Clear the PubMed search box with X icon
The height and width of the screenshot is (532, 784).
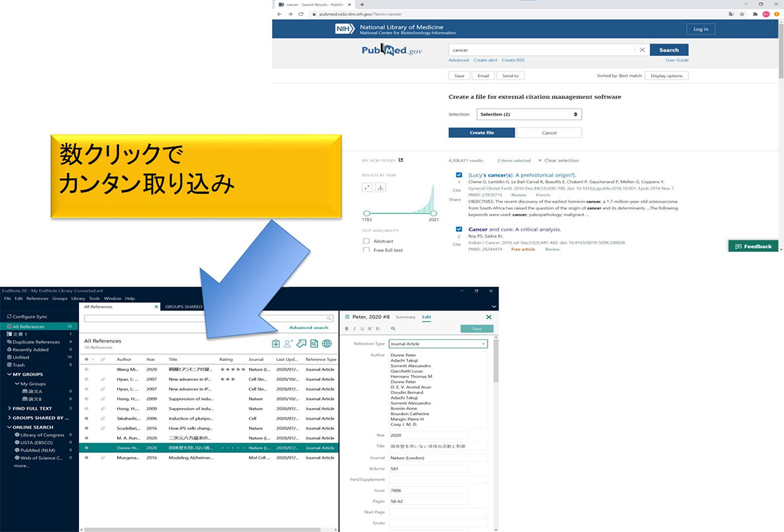point(642,49)
